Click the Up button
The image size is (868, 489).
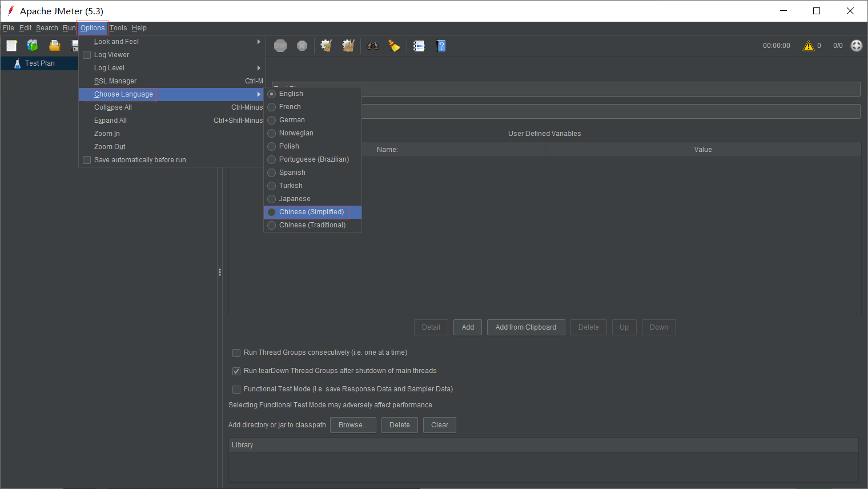click(624, 327)
